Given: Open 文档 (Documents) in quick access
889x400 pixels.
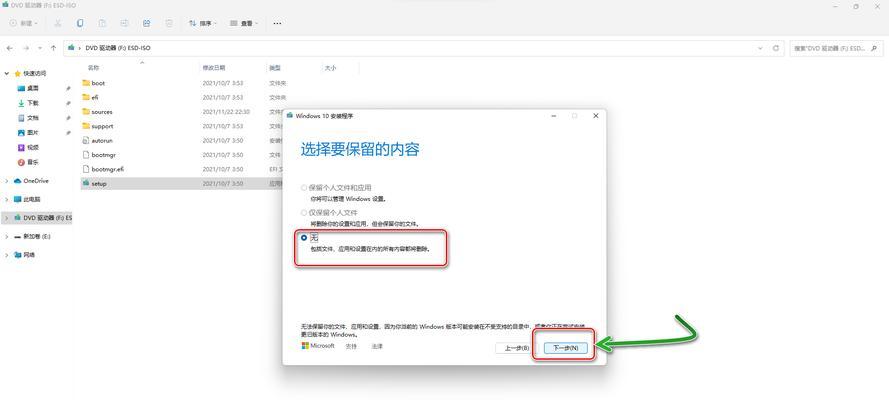Looking at the screenshot, I should pyautogui.click(x=33, y=118).
